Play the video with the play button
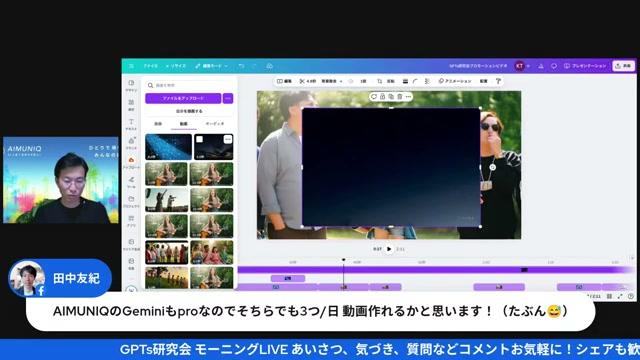This screenshot has width=640, height=360. point(389,249)
